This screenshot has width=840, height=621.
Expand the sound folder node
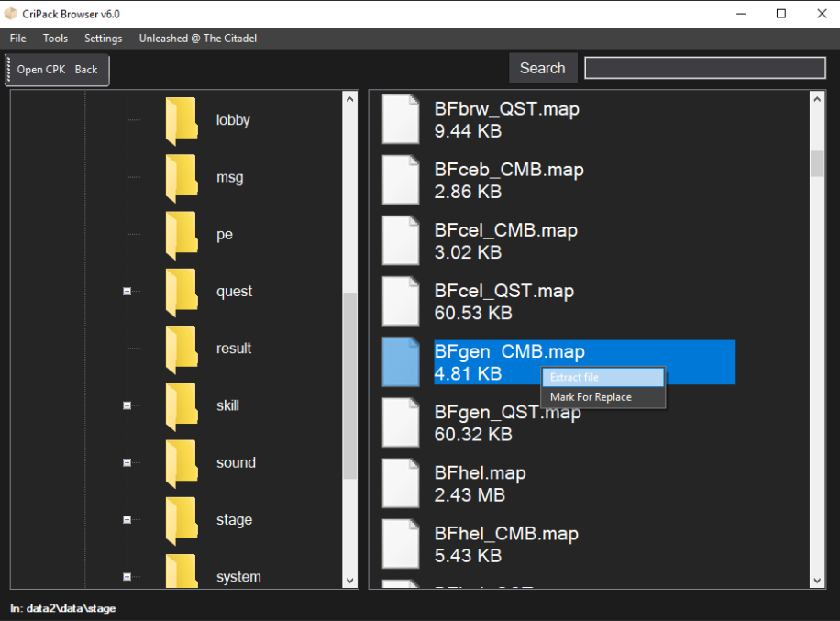127,462
